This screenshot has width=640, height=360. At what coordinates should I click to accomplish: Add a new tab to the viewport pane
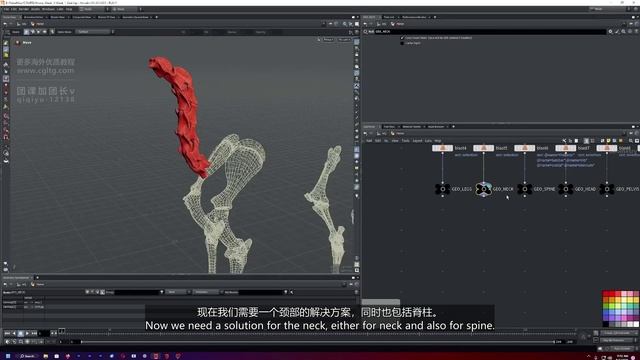pyautogui.click(x=157, y=17)
